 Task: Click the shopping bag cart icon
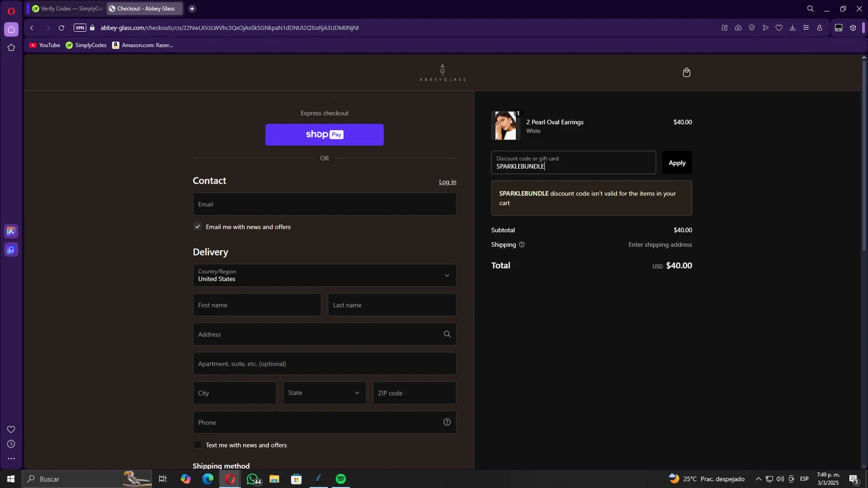click(x=686, y=72)
